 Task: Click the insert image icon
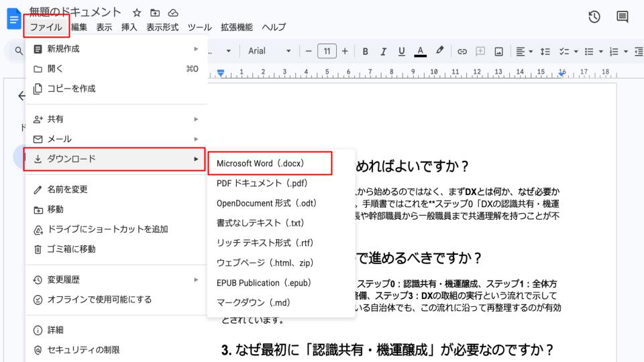tap(498, 51)
